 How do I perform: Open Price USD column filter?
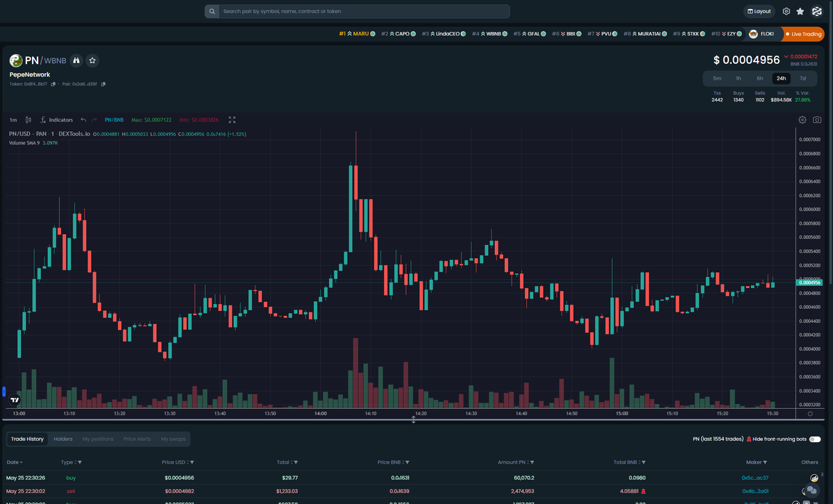click(x=192, y=462)
